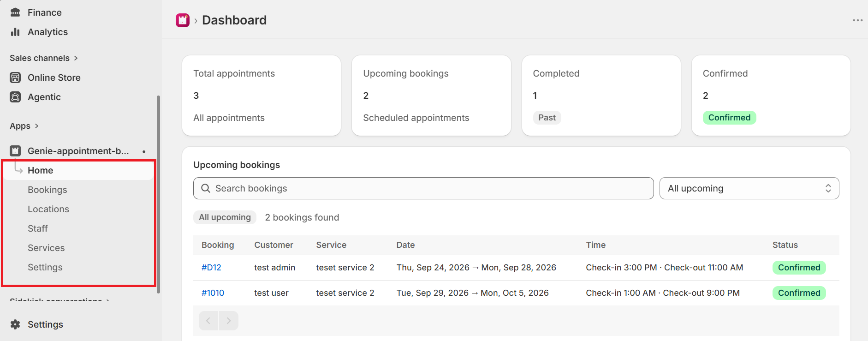Click the Search bookings field

[x=423, y=188]
